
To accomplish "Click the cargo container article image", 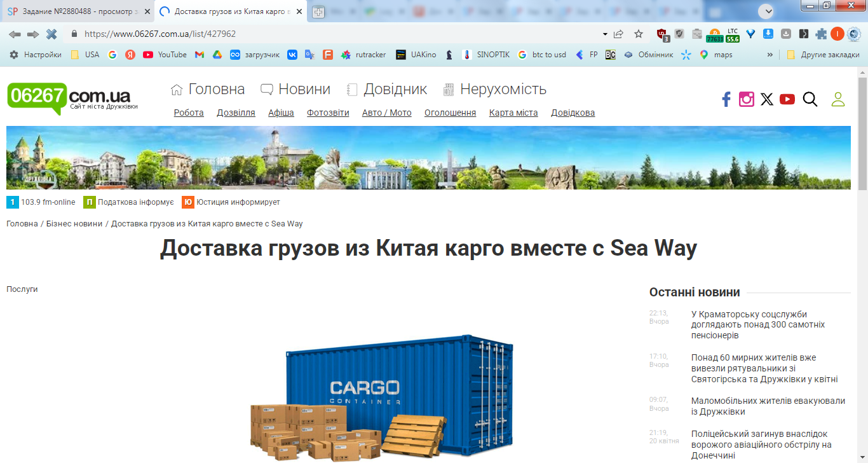I will coord(381,397).
